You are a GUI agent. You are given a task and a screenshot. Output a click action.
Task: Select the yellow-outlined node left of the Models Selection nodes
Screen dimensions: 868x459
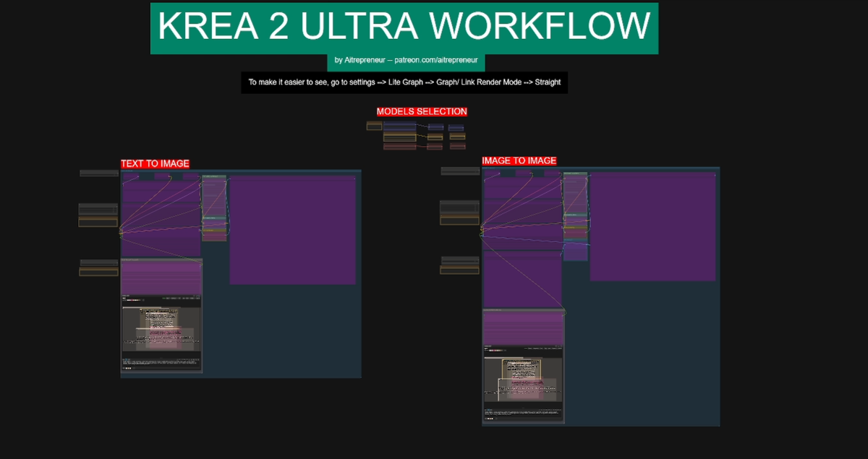click(x=374, y=126)
